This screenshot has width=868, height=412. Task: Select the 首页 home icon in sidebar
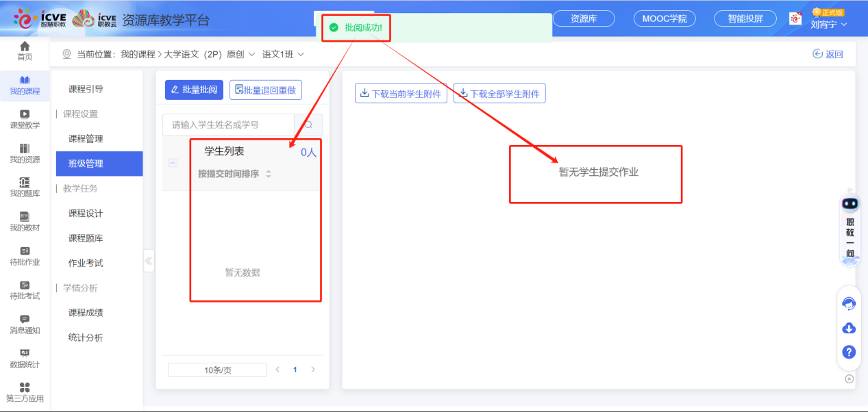[25, 49]
